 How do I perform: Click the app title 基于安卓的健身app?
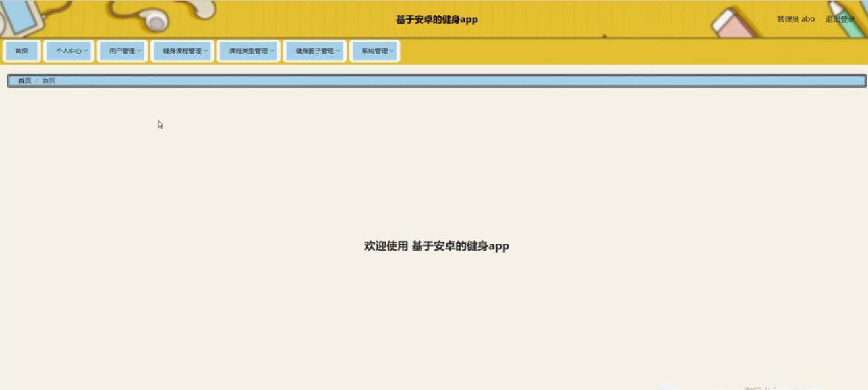pyautogui.click(x=436, y=20)
